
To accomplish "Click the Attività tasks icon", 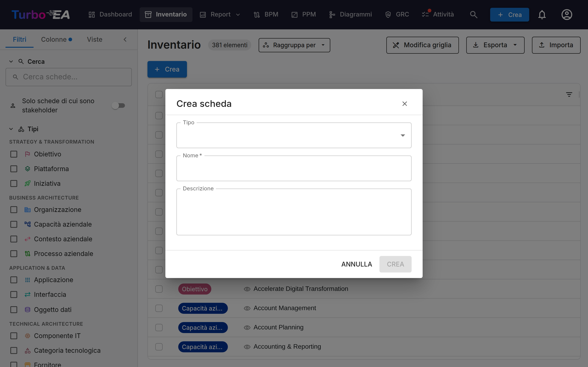I will [x=425, y=14].
